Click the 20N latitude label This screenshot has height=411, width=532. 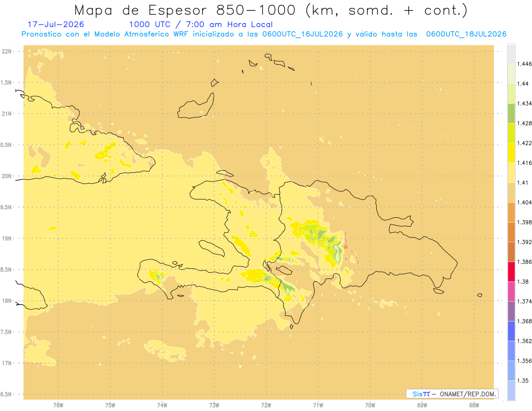tap(7, 176)
